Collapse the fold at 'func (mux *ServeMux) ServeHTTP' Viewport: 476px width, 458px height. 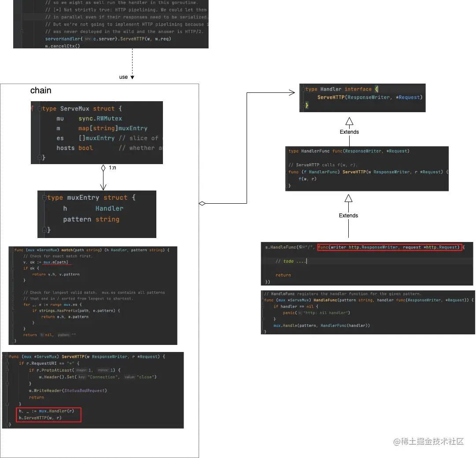(x=7, y=357)
